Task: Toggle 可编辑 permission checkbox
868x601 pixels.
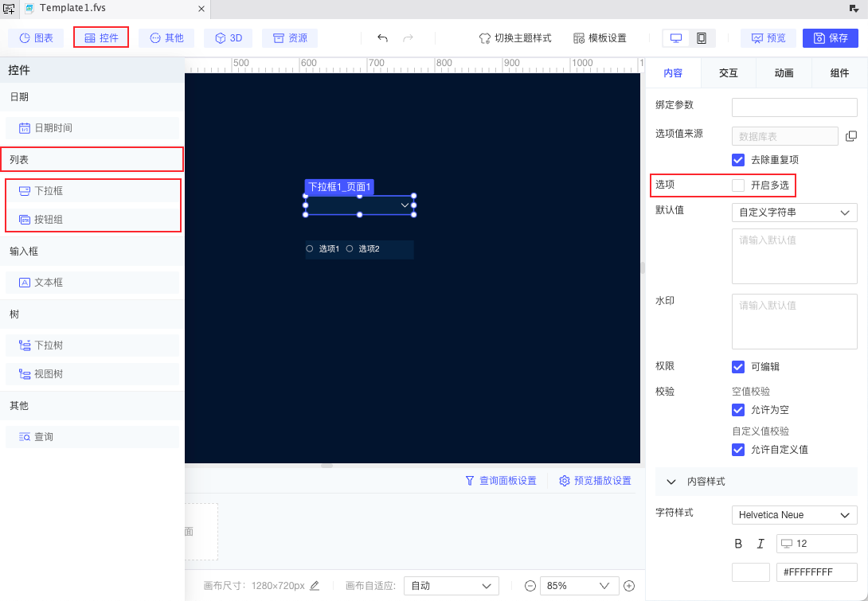Action: coord(738,366)
